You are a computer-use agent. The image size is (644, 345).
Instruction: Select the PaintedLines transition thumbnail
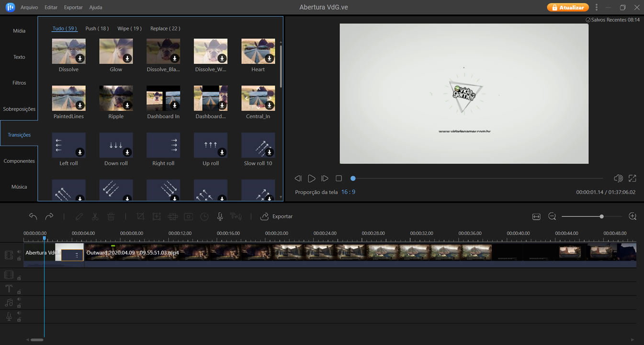click(68, 98)
